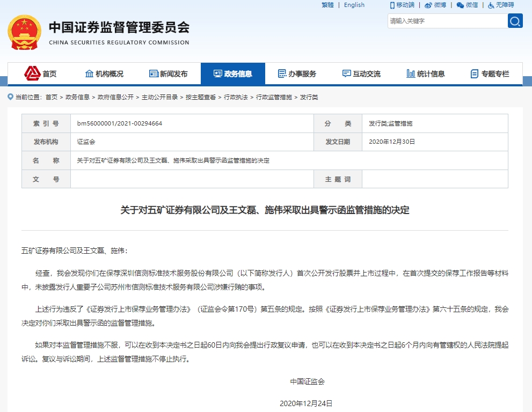Click the speech-bubble icon beside 互动交流
This screenshot has width=532, height=412.
click(x=345, y=72)
